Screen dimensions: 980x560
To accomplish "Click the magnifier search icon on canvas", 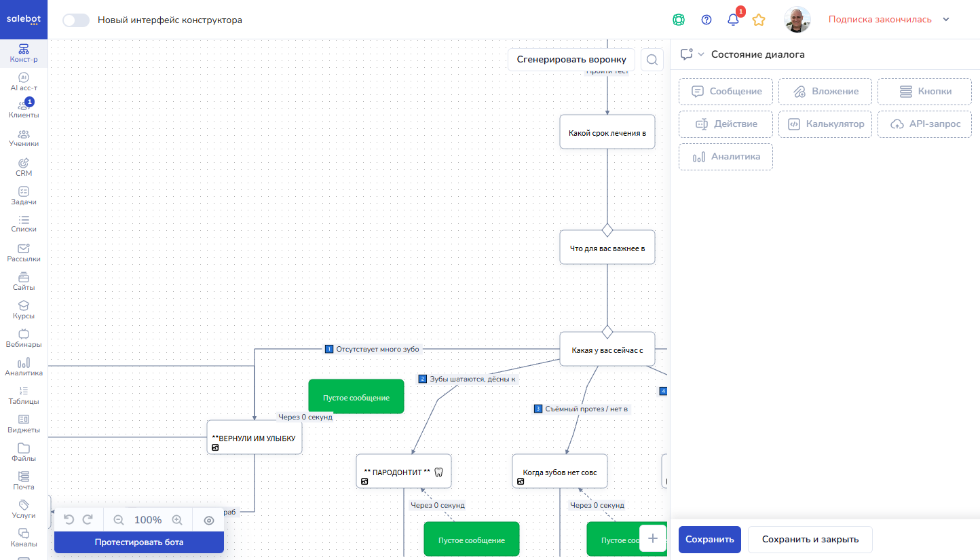I will [652, 60].
